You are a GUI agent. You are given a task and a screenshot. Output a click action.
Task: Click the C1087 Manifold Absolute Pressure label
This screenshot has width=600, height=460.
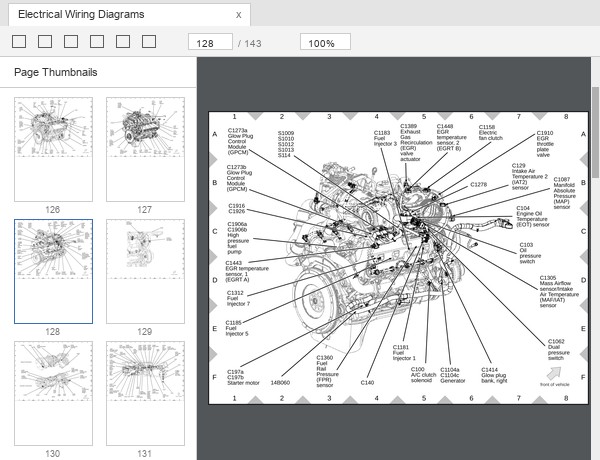pyautogui.click(x=564, y=193)
